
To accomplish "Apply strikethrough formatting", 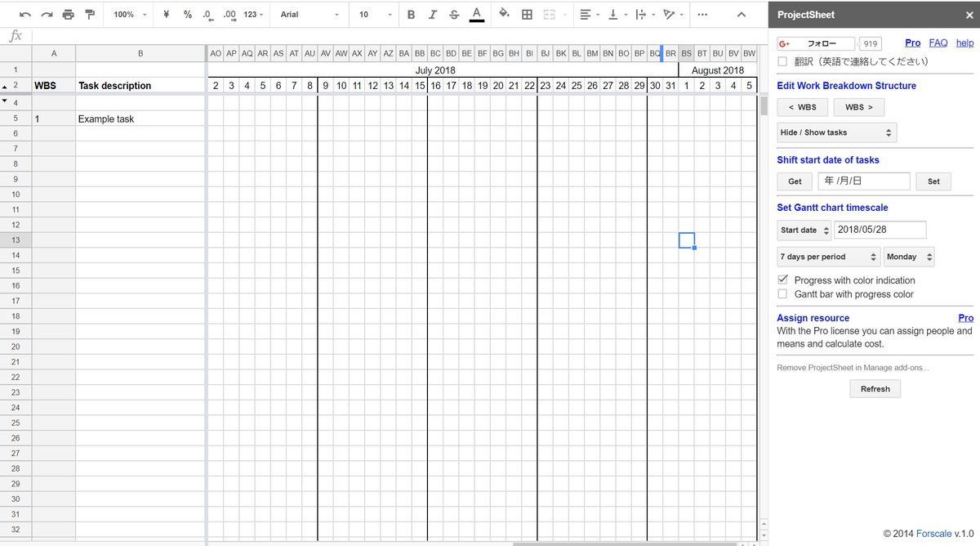I will (454, 15).
